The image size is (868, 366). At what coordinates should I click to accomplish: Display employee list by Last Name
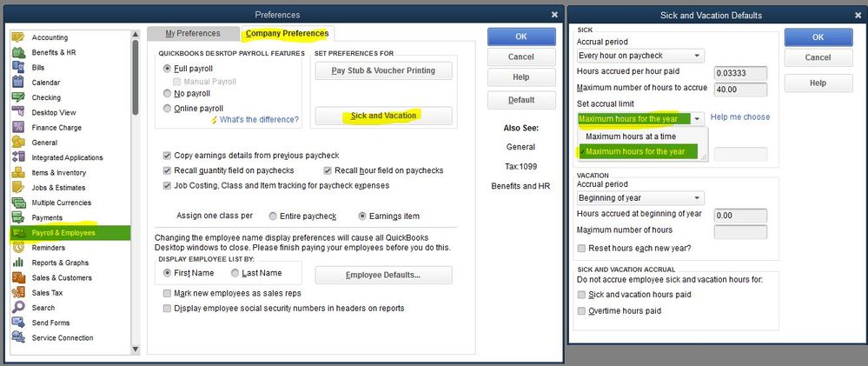pyautogui.click(x=235, y=273)
